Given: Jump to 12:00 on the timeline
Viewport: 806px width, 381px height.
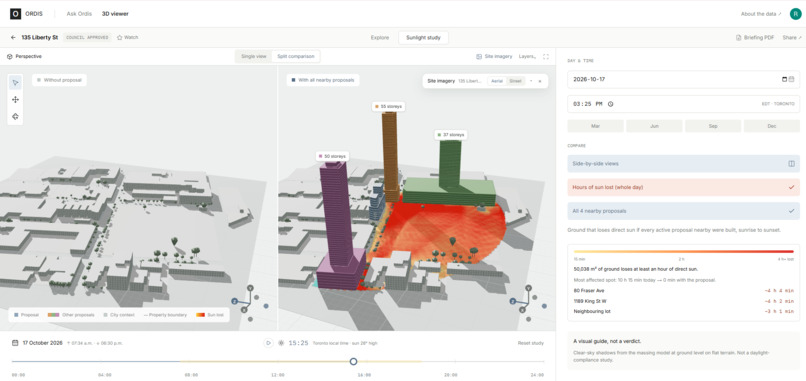Looking at the screenshot, I should [x=278, y=375].
